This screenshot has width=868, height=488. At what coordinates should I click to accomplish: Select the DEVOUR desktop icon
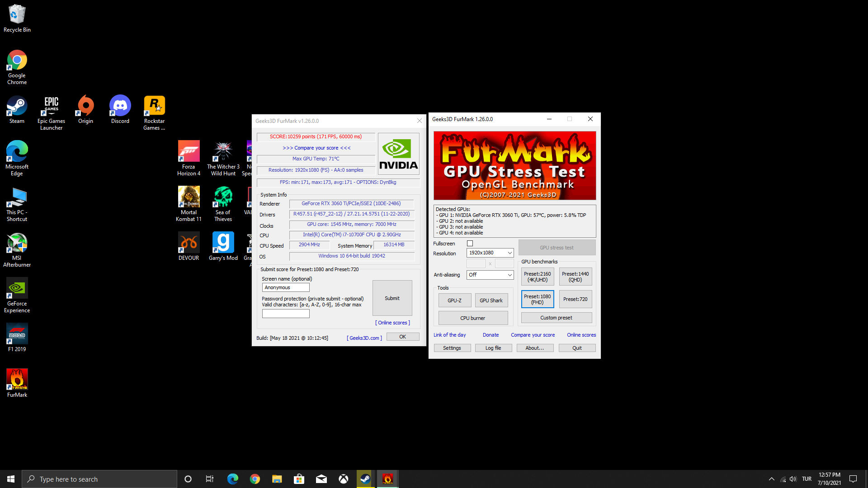pyautogui.click(x=189, y=247)
